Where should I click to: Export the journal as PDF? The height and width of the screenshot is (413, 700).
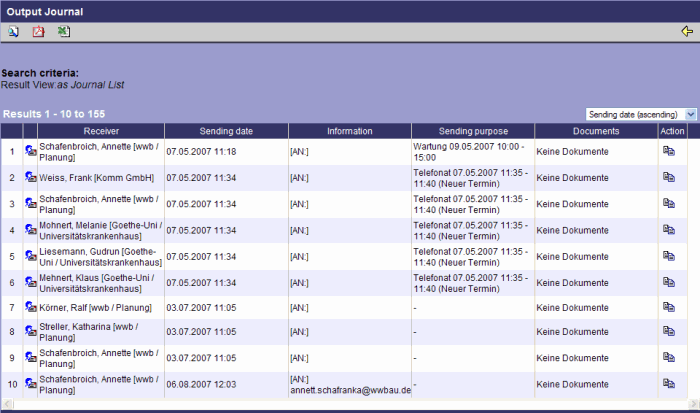(x=39, y=32)
